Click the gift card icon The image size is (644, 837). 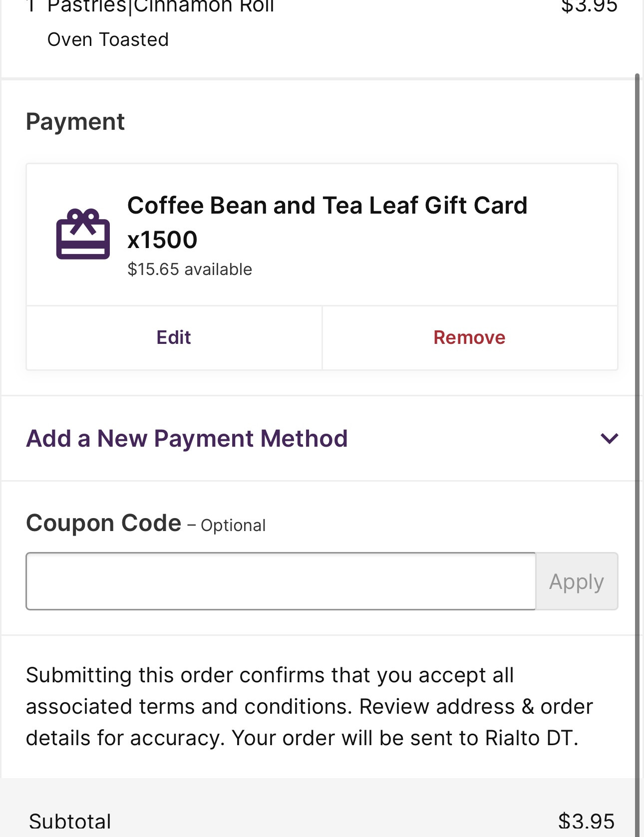pos(83,234)
